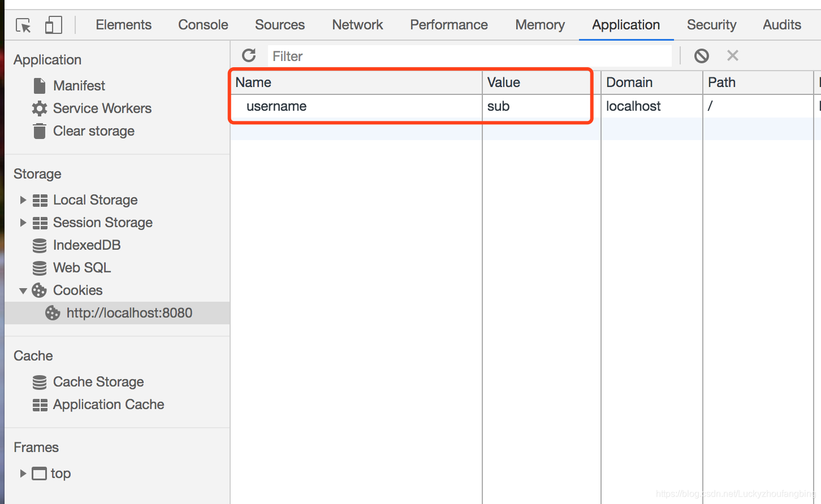Click the Local Storage grid icon

tap(40, 200)
